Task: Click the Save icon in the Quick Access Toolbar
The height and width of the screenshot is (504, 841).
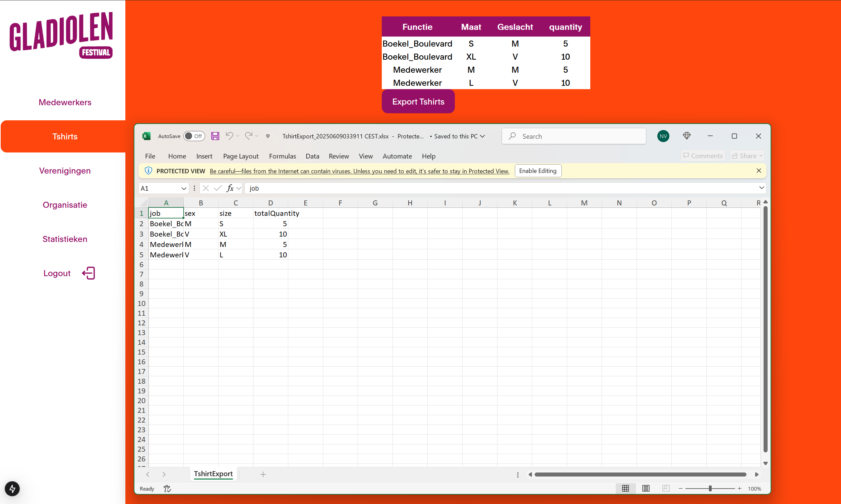Action: [x=215, y=136]
